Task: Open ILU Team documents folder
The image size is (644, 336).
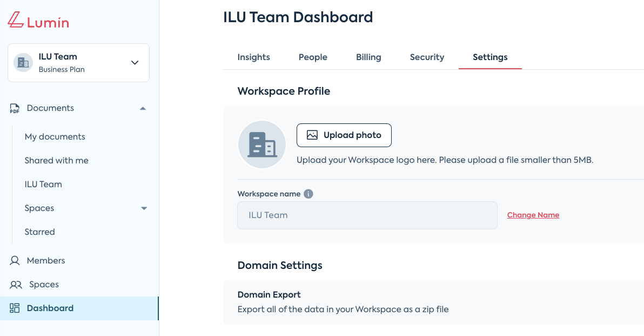Action: [x=43, y=185]
